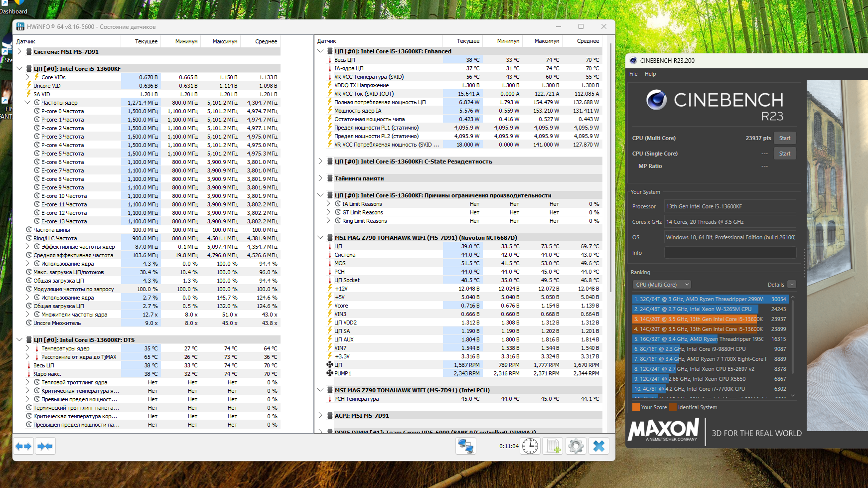Image resolution: width=868 pixels, height=488 pixels.
Task: Expand the Тайминги памяти group
Action: click(x=320, y=178)
